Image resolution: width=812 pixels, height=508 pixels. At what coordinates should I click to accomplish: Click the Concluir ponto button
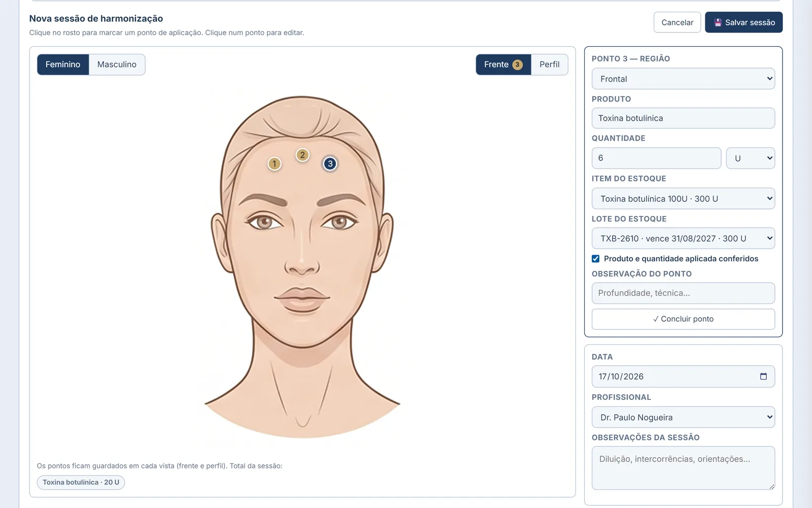coord(683,319)
